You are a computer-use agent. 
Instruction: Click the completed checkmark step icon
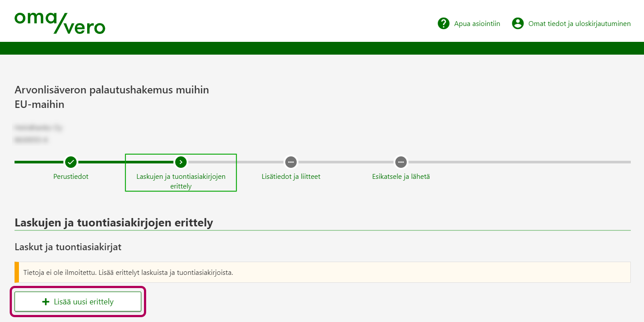point(71,162)
